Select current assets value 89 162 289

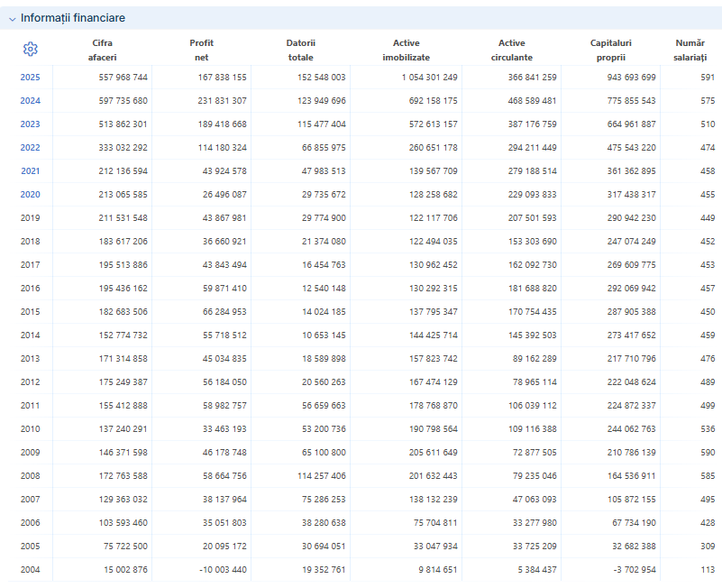[535, 359]
